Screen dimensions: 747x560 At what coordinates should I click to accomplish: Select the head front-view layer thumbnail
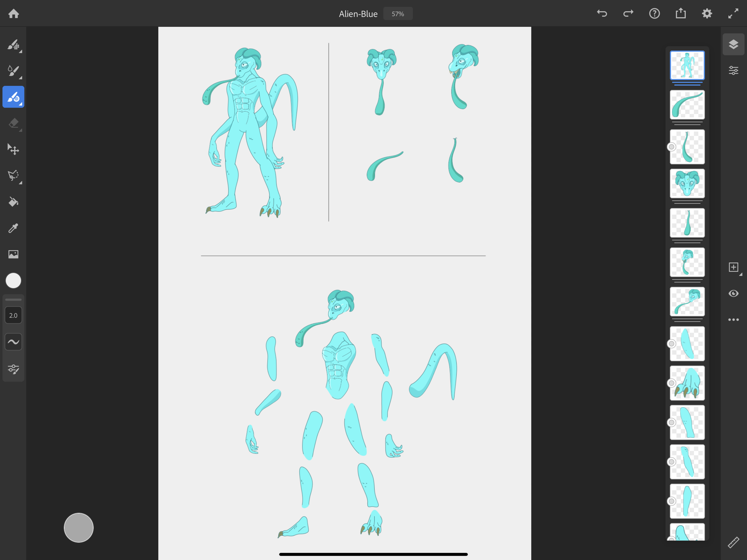point(687,183)
